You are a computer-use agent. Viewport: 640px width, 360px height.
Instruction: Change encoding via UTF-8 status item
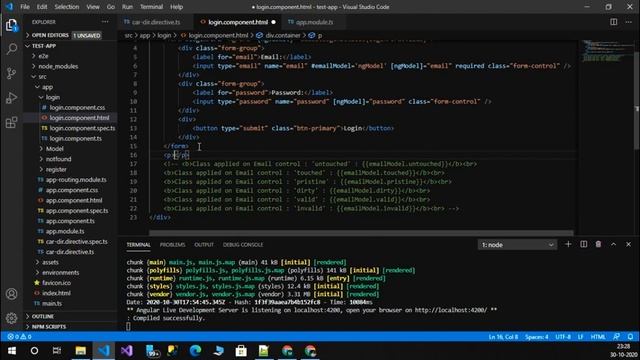click(x=563, y=337)
